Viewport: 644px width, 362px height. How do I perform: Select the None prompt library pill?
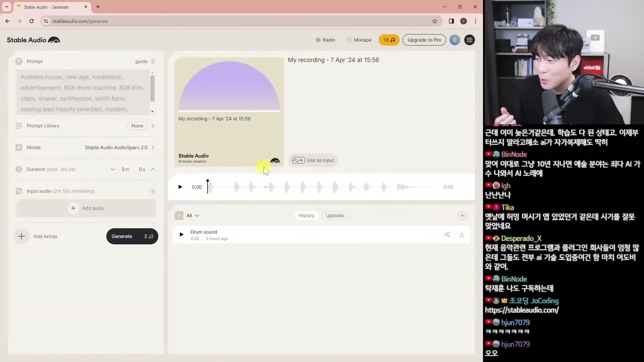[x=137, y=126]
